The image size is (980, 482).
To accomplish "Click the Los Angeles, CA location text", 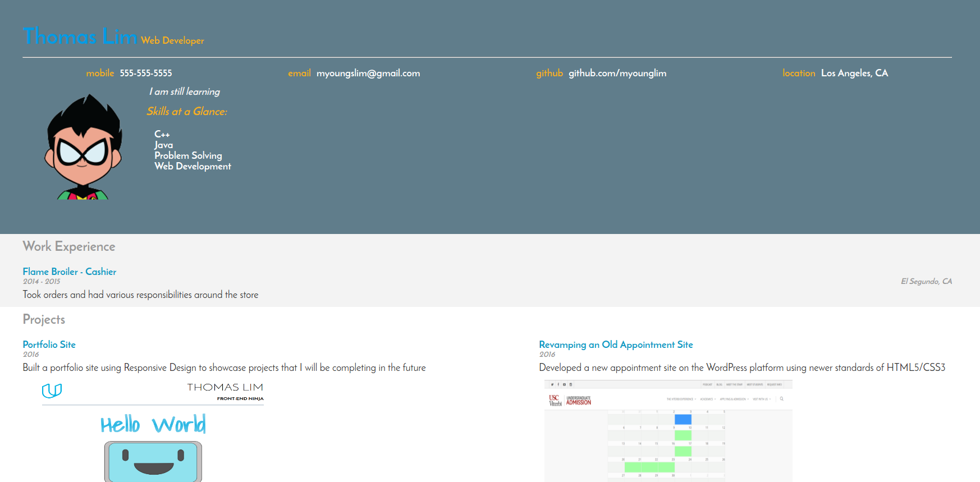I will pyautogui.click(x=854, y=73).
